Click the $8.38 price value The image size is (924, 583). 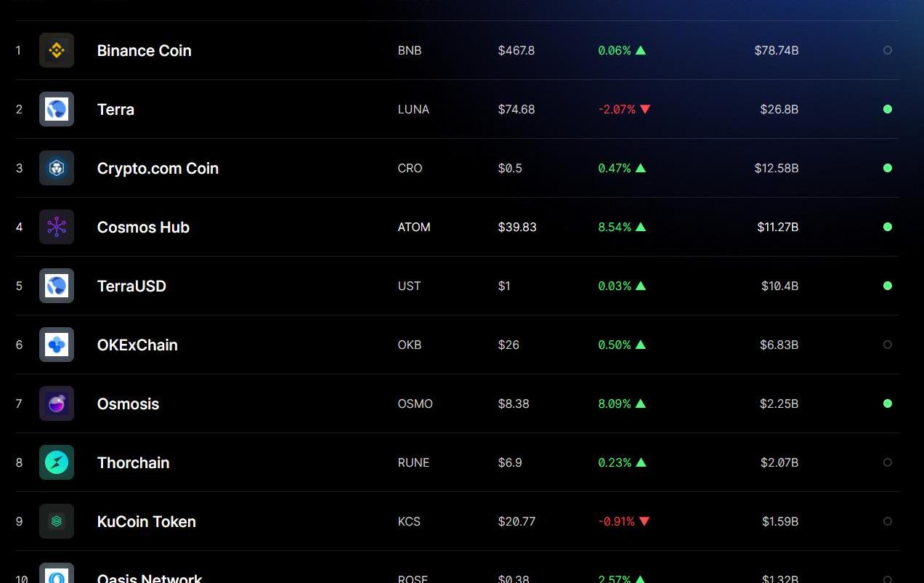(514, 403)
